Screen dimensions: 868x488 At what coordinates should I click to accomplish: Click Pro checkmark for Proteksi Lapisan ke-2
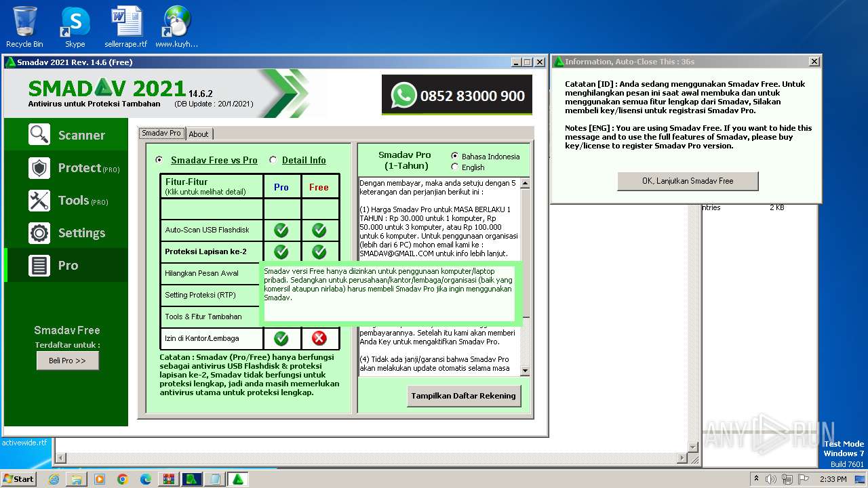(x=281, y=252)
